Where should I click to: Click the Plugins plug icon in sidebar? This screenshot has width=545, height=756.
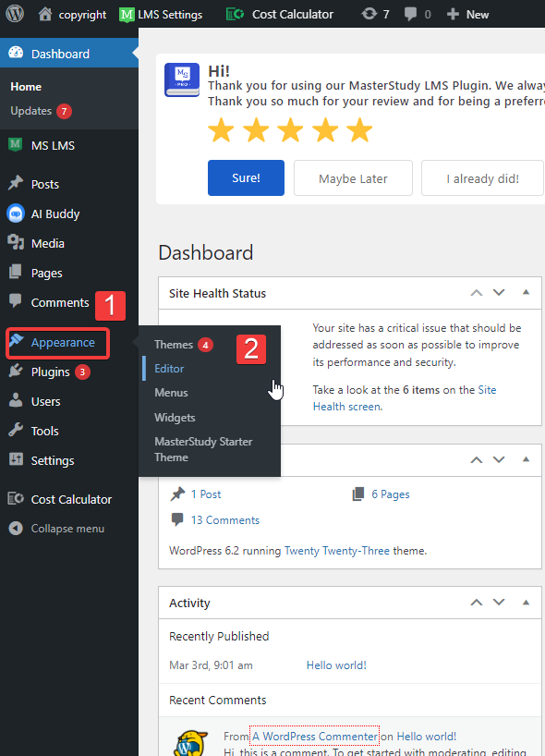16,372
